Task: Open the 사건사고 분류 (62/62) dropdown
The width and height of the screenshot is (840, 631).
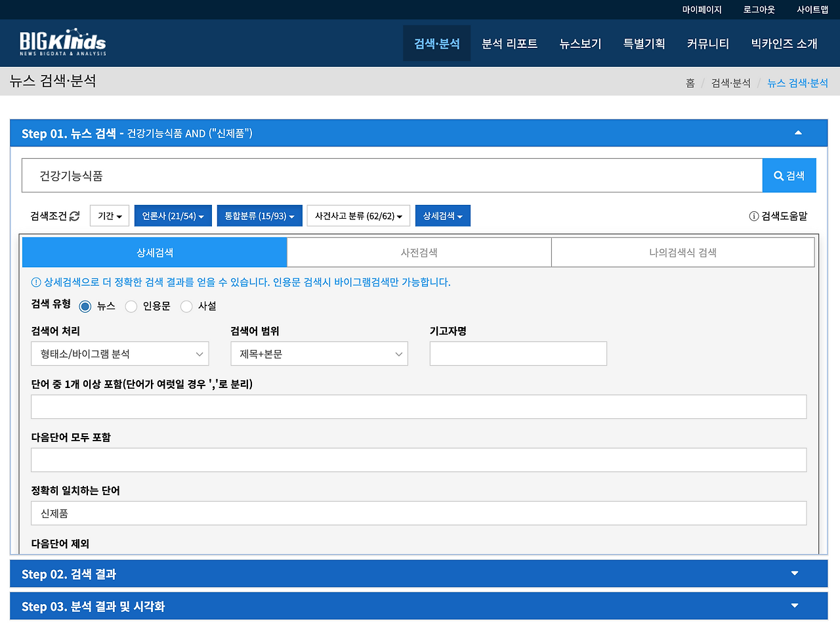Action: pos(358,215)
